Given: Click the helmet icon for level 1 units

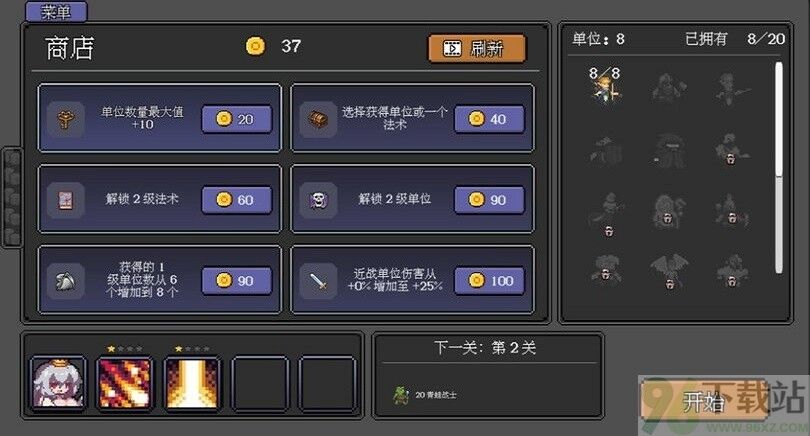Looking at the screenshot, I should point(66,281).
